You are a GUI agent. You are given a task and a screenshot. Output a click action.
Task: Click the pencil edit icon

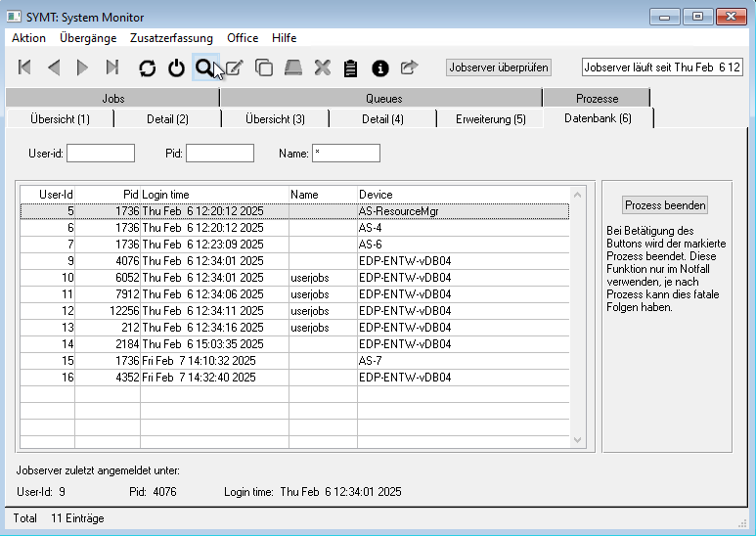[235, 67]
